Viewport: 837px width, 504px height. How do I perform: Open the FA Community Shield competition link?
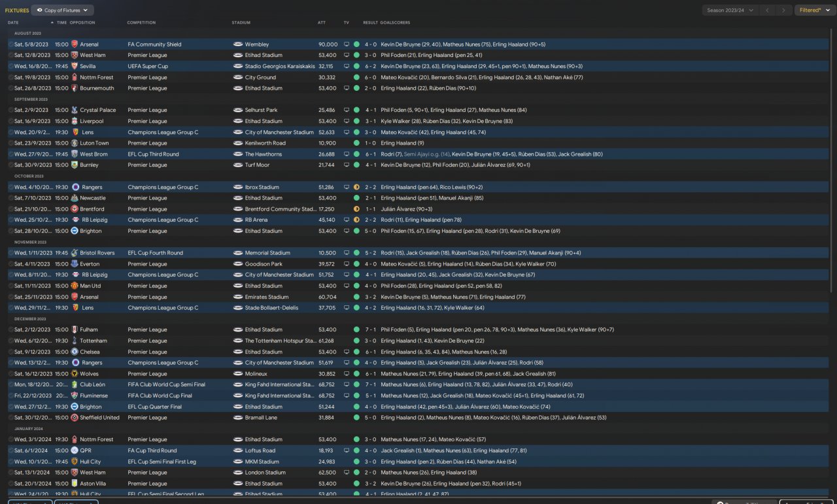tap(155, 44)
